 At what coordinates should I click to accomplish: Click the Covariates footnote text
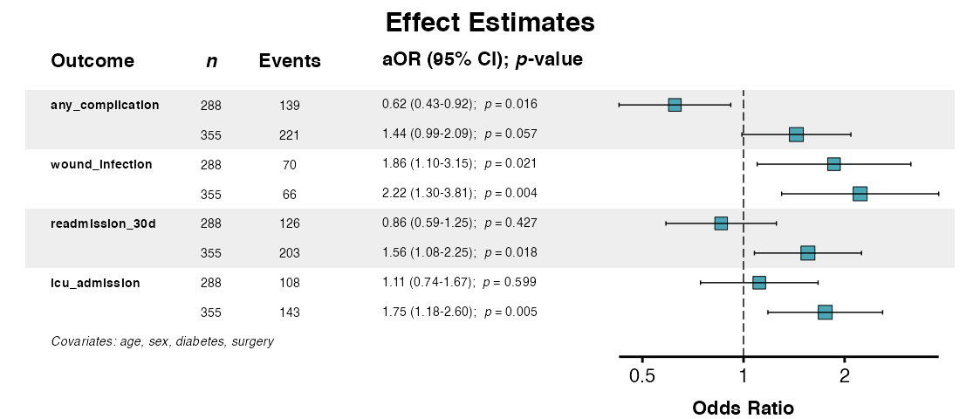click(x=162, y=341)
